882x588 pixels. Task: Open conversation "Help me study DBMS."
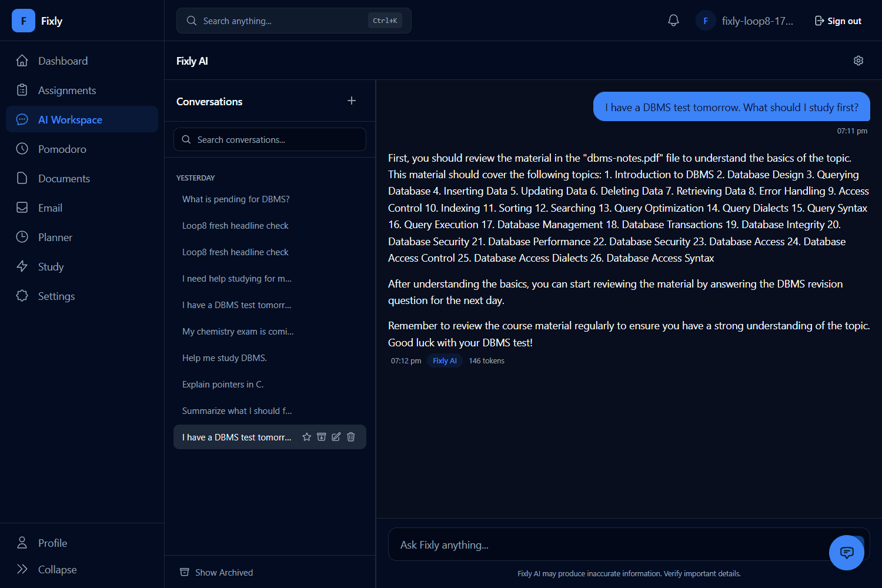point(270,358)
